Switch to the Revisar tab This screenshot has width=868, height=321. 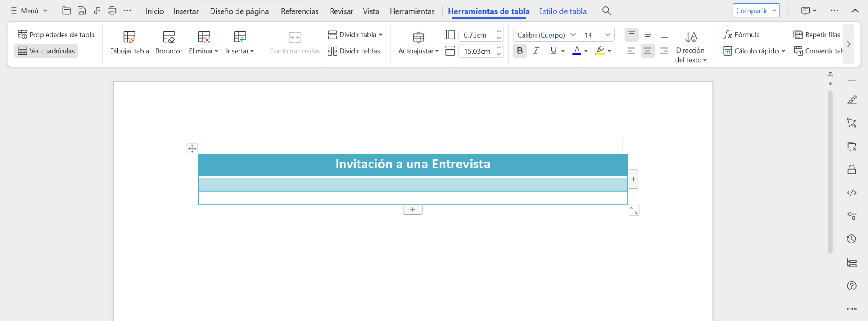(342, 11)
